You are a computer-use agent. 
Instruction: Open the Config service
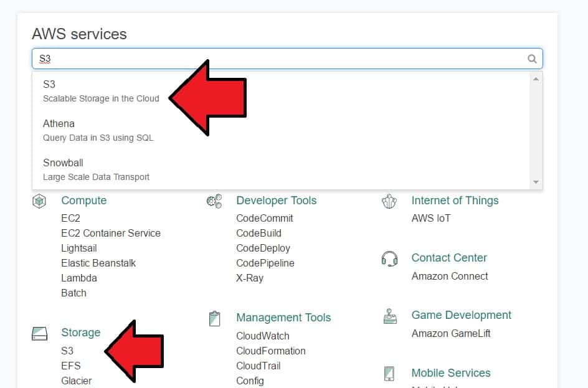pos(250,381)
